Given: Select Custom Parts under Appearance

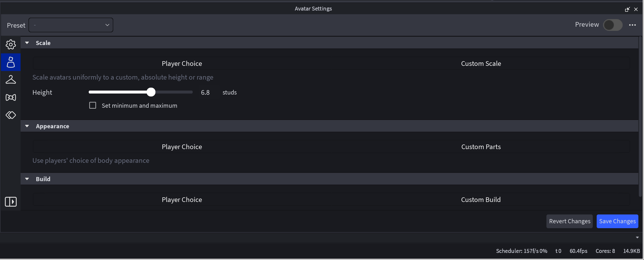Looking at the screenshot, I should [480, 147].
